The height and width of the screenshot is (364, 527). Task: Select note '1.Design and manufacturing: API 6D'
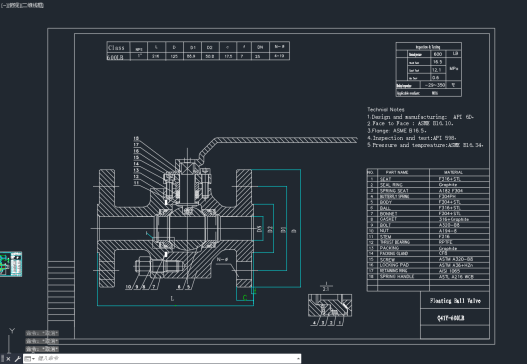(420, 117)
